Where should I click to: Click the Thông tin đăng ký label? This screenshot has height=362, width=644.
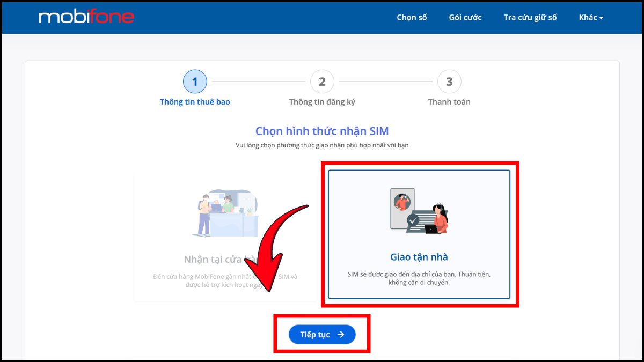tap(322, 102)
